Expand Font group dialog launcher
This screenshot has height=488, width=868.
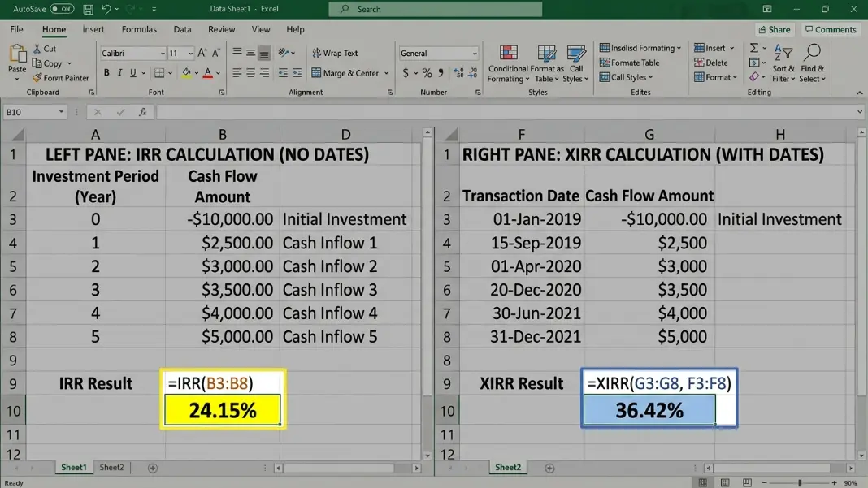pos(221,93)
